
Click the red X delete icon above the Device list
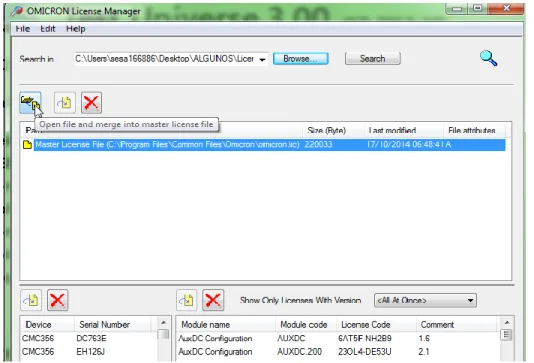[x=57, y=300]
